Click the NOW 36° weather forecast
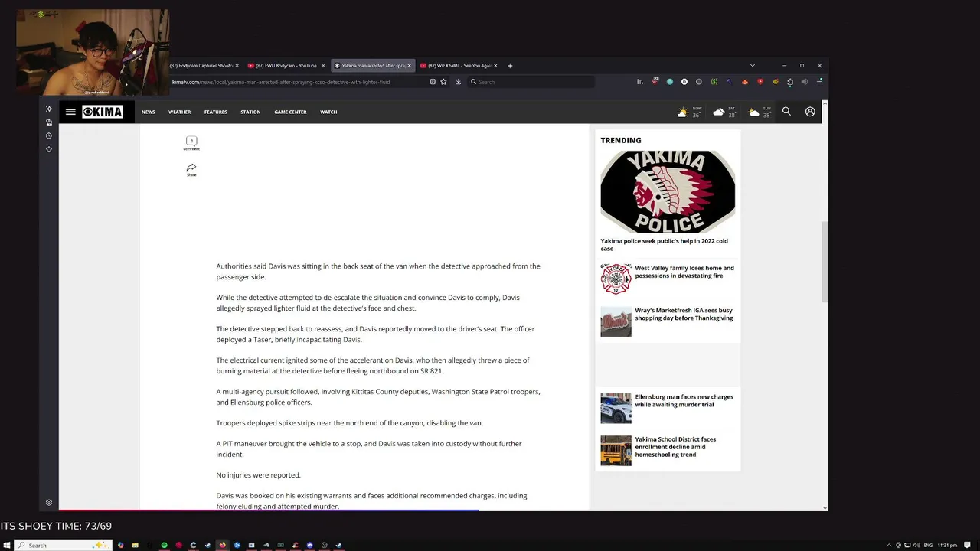 pyautogui.click(x=689, y=112)
